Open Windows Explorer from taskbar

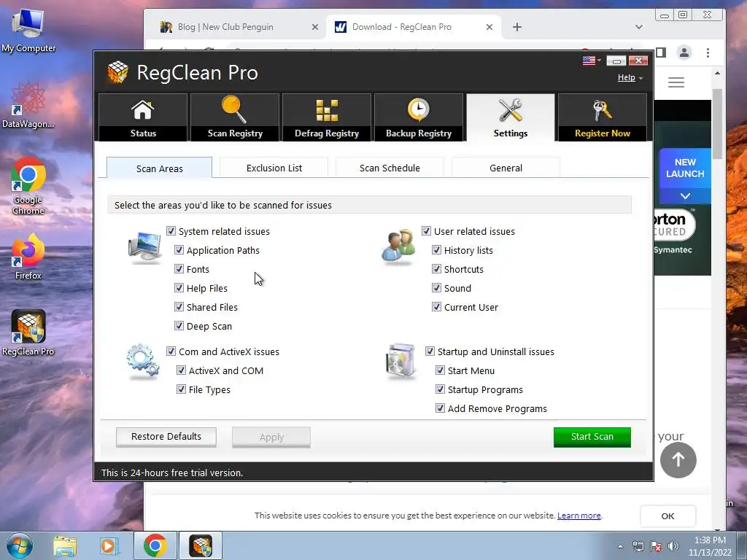65,545
